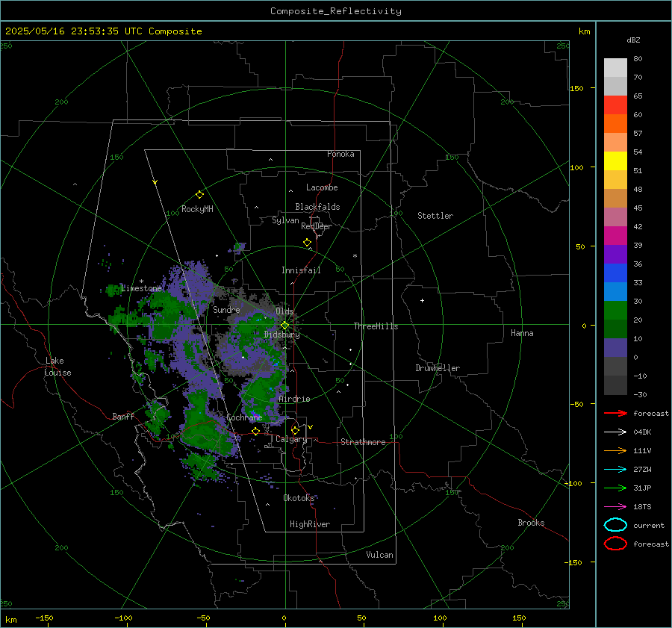
Task: Click the Okotoks map label
Action: coord(299,497)
